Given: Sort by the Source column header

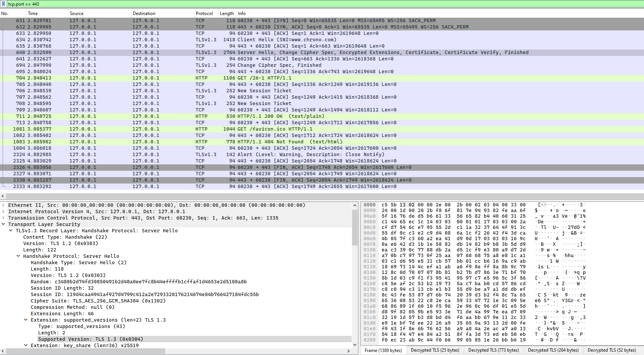Looking at the screenshot, I should coord(99,13).
